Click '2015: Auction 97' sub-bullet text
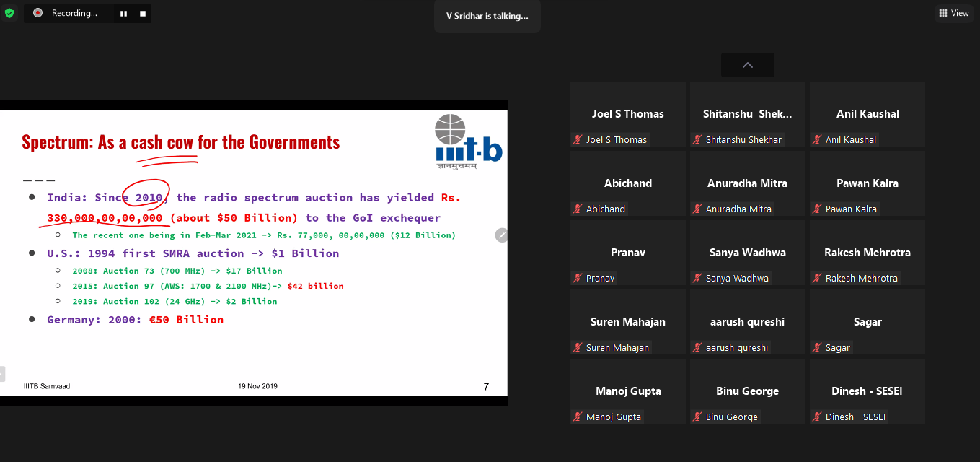Screen dimensions: 980x462 pyautogui.click(x=208, y=286)
